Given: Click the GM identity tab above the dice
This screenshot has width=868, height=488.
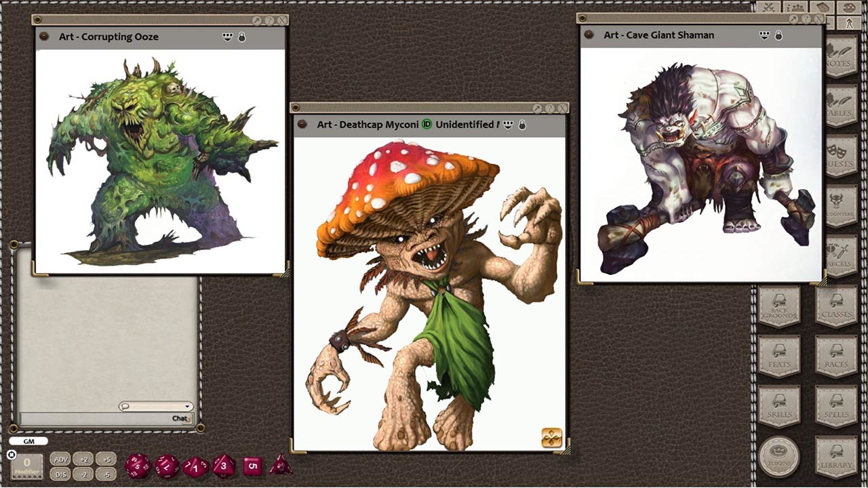Looking at the screenshot, I should pos(28,441).
